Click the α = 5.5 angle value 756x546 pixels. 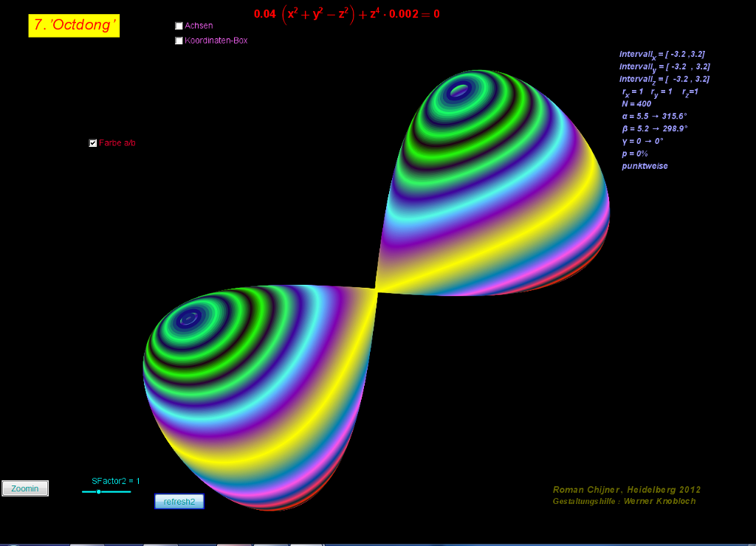pyautogui.click(x=654, y=117)
